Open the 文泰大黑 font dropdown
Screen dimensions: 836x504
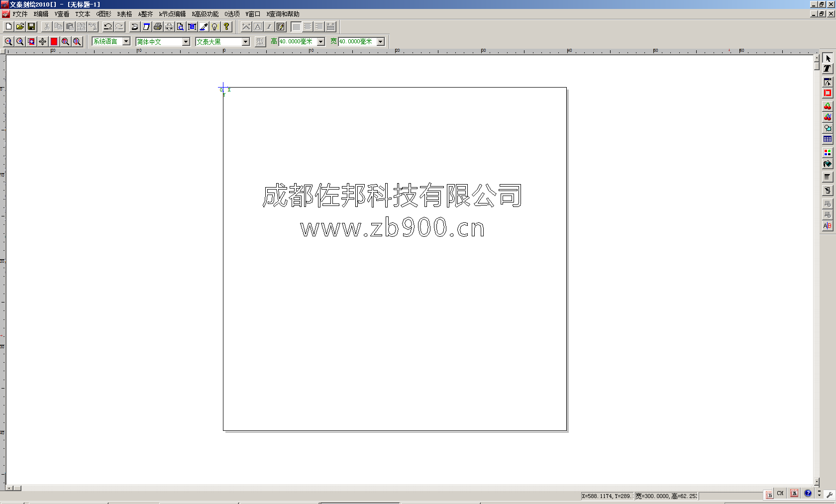click(246, 41)
